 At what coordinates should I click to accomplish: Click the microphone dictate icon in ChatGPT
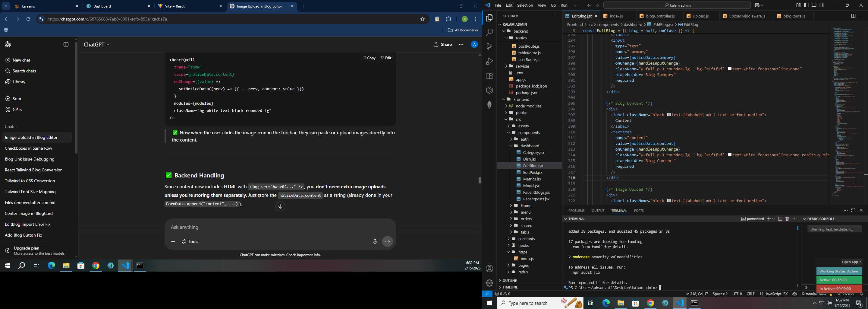[375, 241]
